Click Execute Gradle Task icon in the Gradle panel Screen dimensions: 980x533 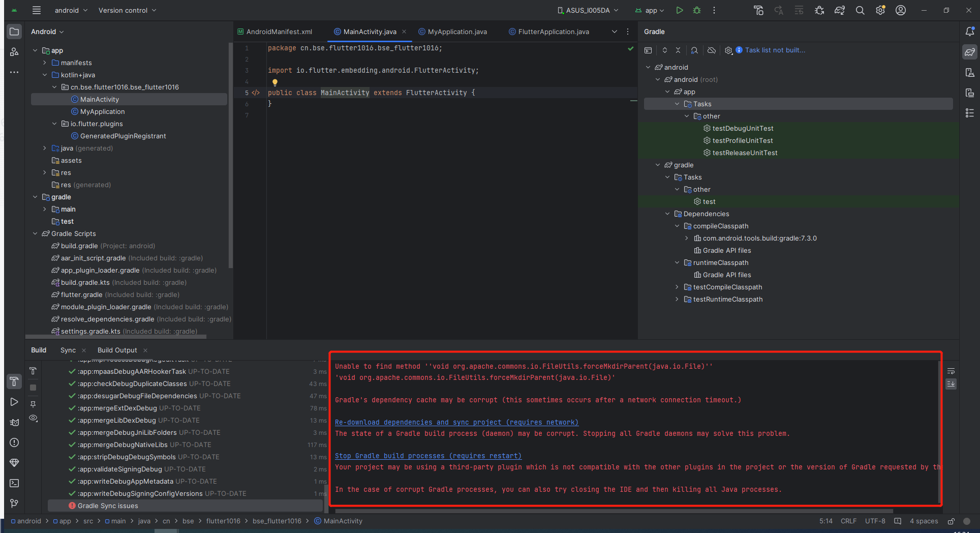coord(648,50)
